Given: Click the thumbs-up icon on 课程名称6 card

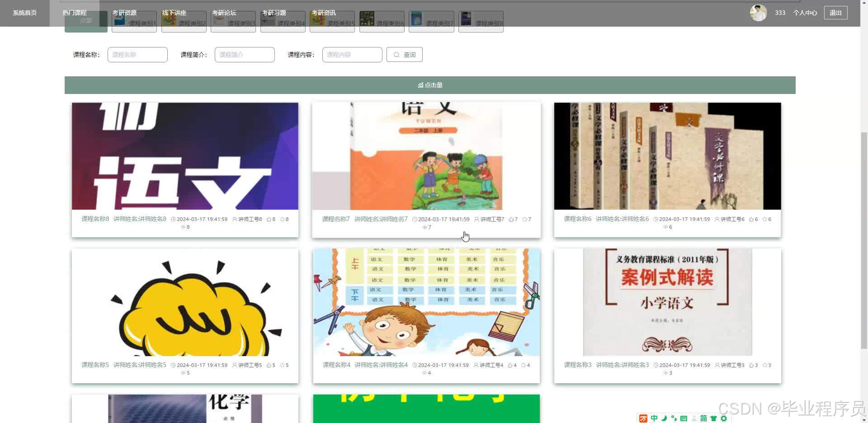Looking at the screenshot, I should point(751,219).
